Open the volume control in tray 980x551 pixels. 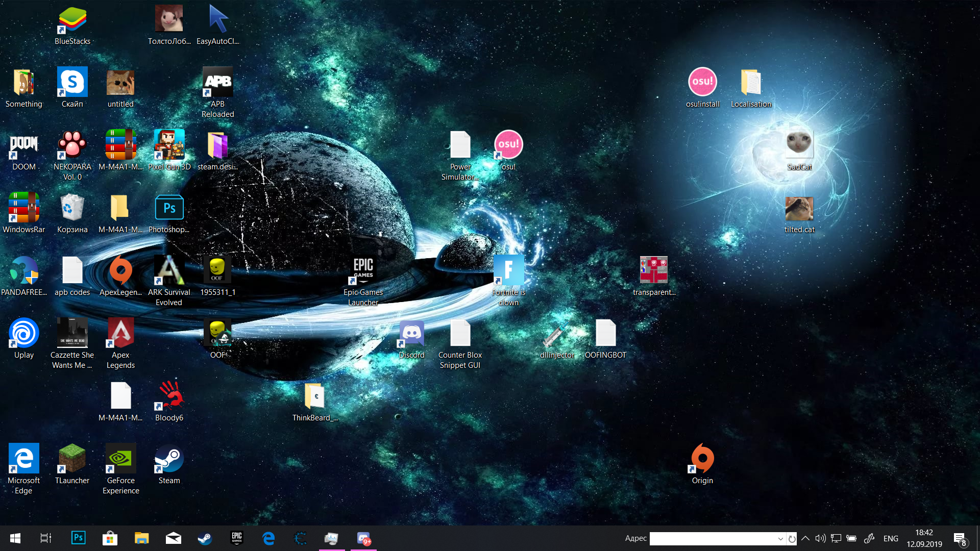pyautogui.click(x=820, y=538)
